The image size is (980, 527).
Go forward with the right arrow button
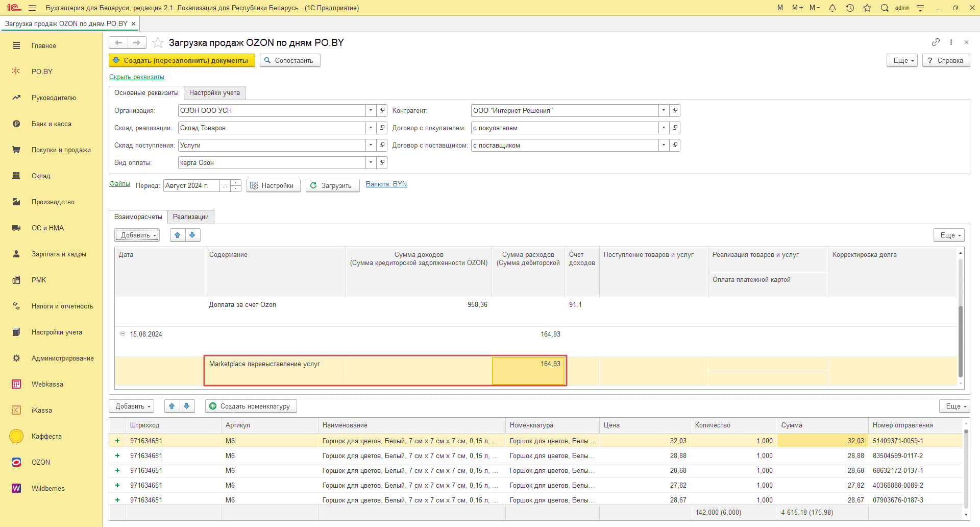pos(137,43)
